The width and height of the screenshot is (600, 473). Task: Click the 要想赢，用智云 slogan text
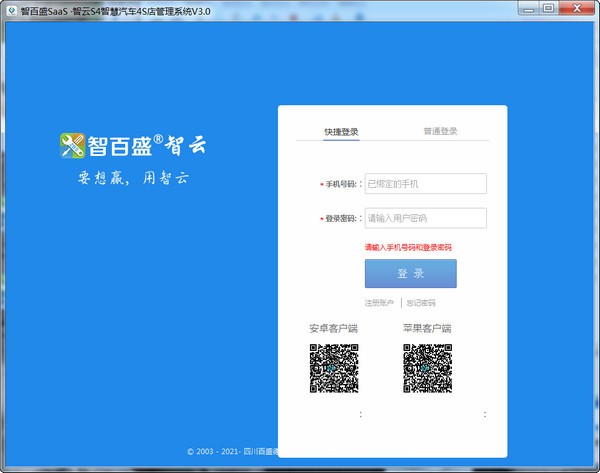[x=133, y=180]
